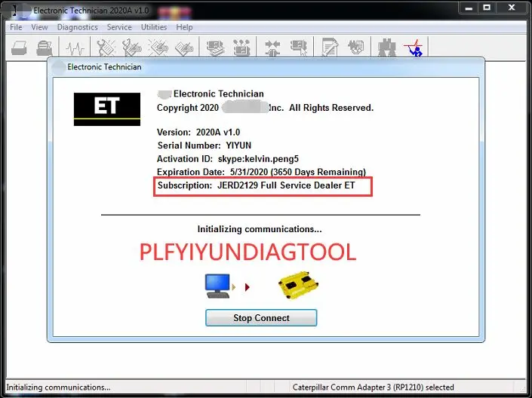Open the Status Tool waveform icon

click(75, 48)
